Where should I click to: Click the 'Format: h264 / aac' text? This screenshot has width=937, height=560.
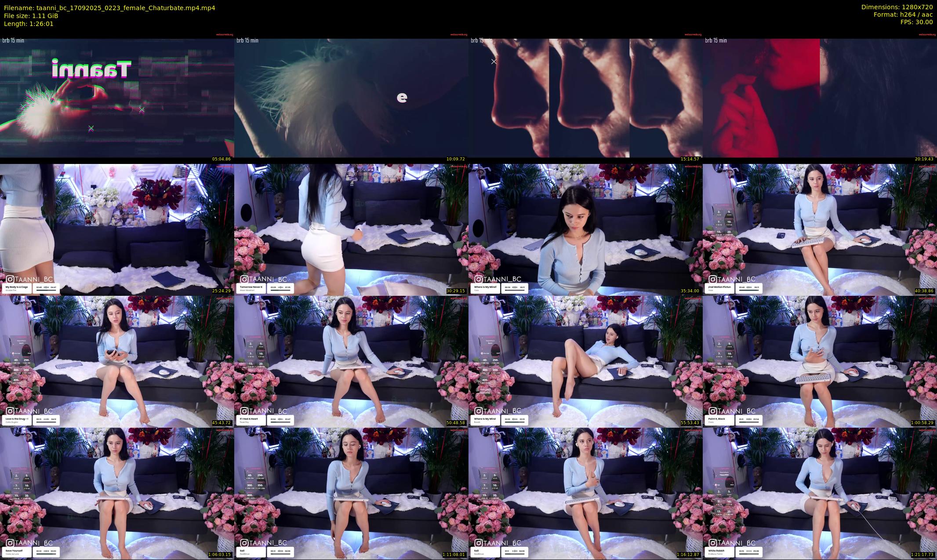[903, 15]
